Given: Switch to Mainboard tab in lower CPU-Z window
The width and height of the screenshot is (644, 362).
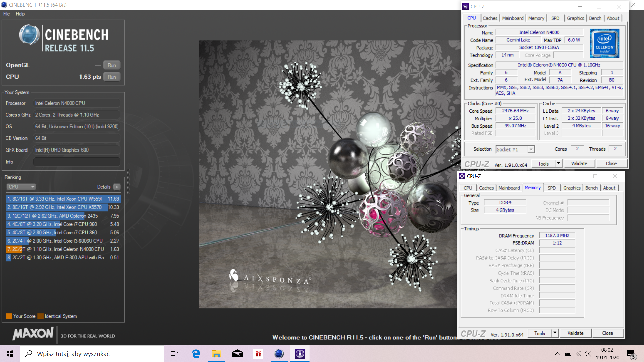Looking at the screenshot, I should pos(509,188).
